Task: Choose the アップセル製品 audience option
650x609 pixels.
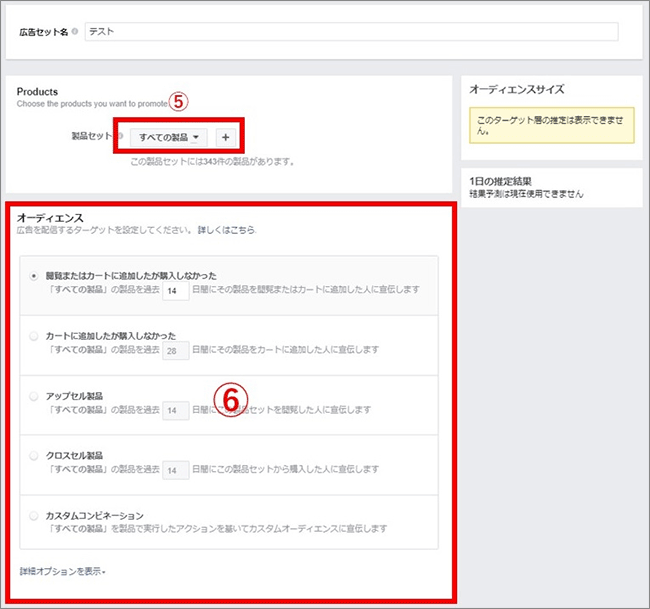Action: click(x=35, y=396)
